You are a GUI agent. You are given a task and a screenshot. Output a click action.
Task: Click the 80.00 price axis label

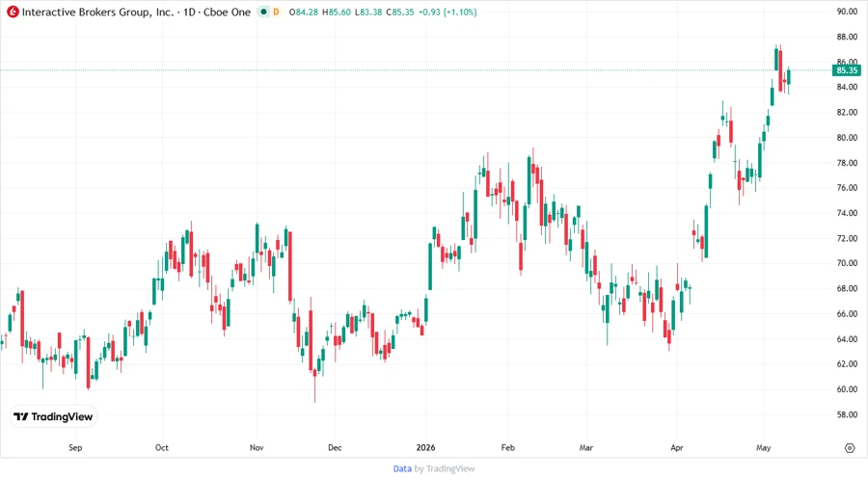click(x=847, y=138)
